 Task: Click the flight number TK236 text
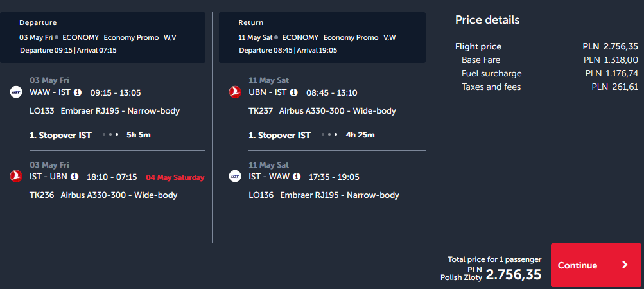42,195
